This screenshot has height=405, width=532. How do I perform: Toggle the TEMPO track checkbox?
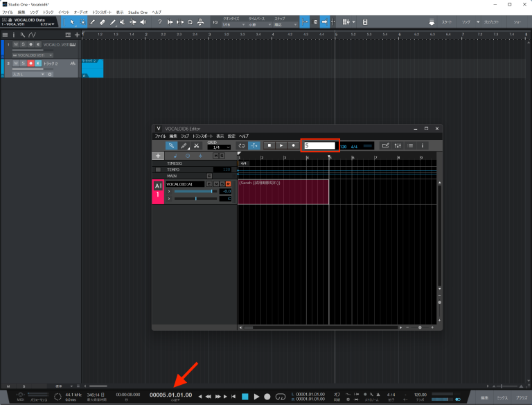[x=158, y=170]
